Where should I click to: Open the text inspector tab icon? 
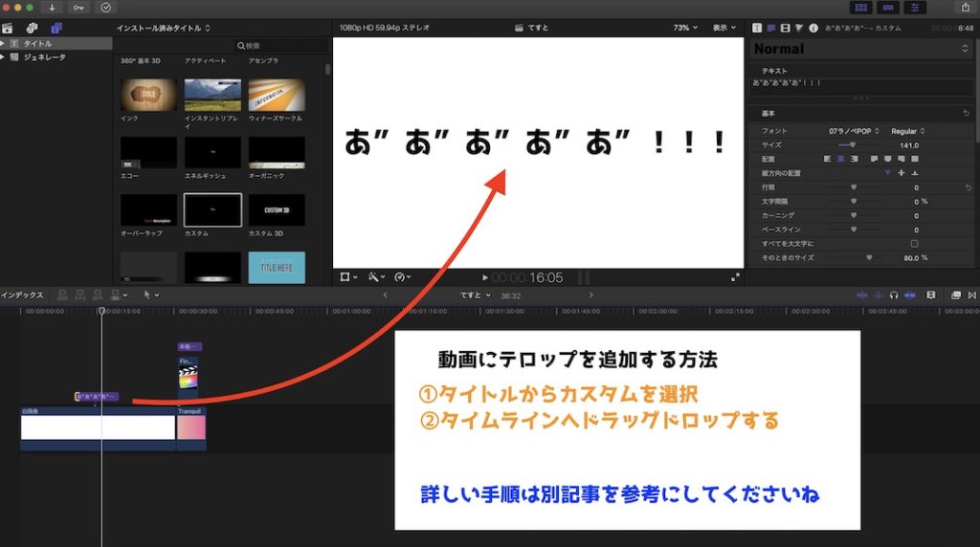coord(771,28)
